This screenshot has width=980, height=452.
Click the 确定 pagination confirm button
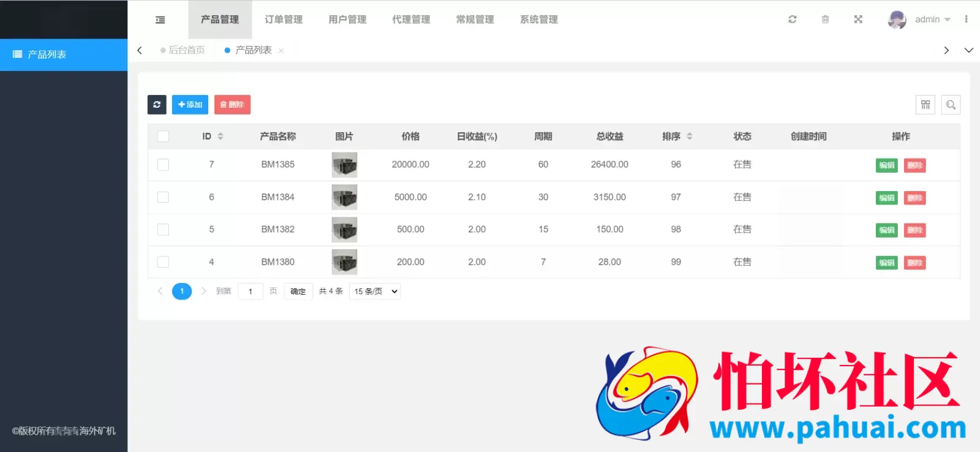pyautogui.click(x=298, y=292)
